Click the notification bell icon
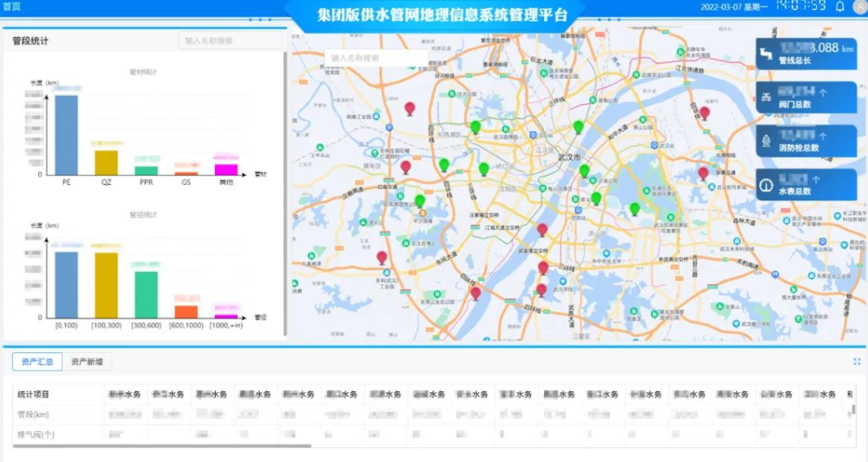Image resolution: width=868 pixels, height=462 pixels. click(x=839, y=6)
